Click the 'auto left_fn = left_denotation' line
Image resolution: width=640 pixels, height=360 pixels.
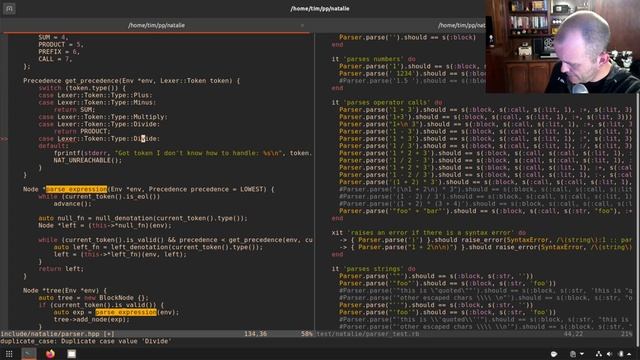158,247
